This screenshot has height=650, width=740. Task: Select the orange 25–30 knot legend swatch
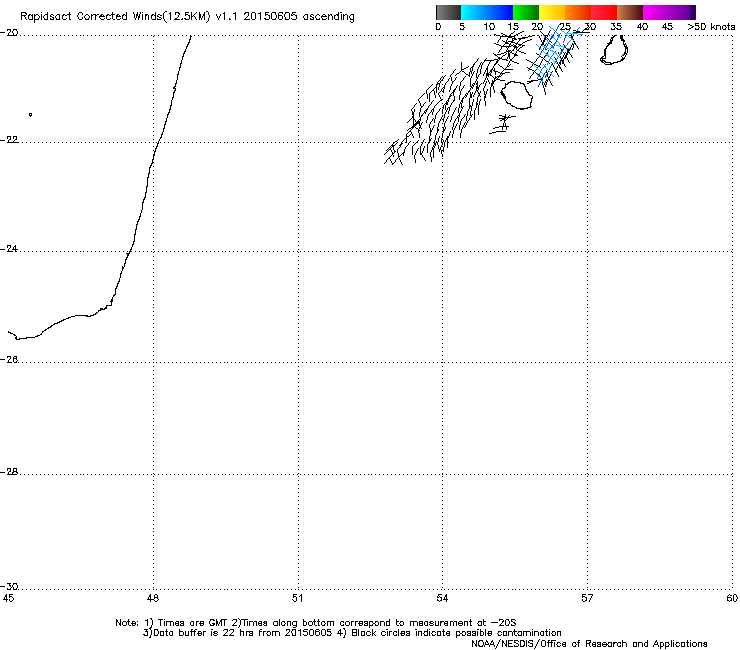point(578,12)
